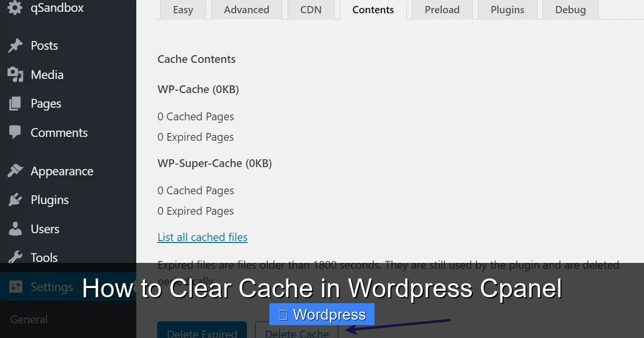Screen dimensions: 644x338
Task: Click the List all cached files link
Action: [x=202, y=237]
